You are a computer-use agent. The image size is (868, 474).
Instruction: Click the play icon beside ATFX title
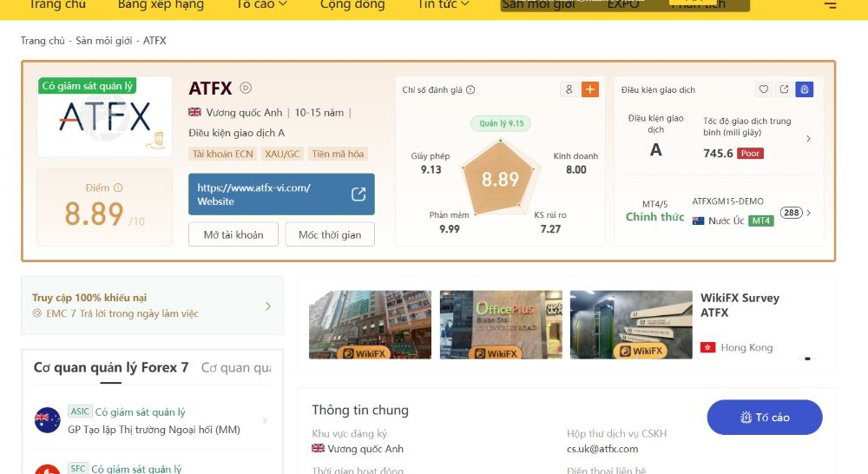coord(246,88)
